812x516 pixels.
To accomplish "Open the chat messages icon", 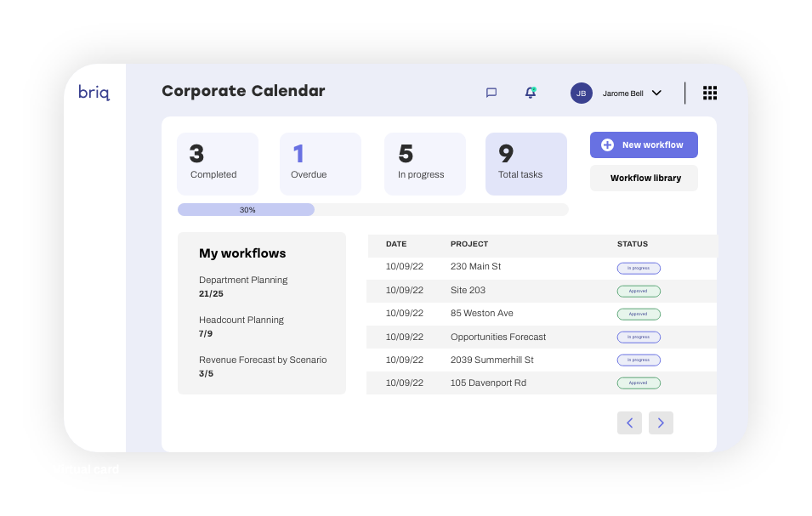I will [x=491, y=93].
